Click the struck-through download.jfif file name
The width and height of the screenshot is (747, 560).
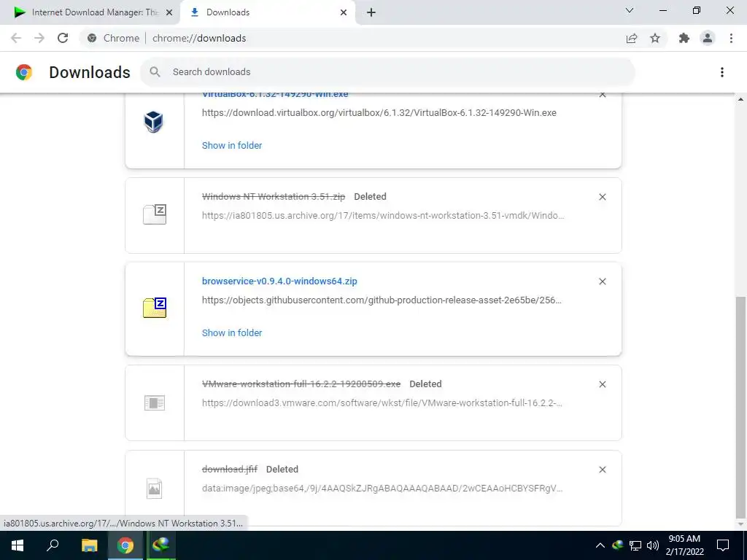click(x=230, y=470)
